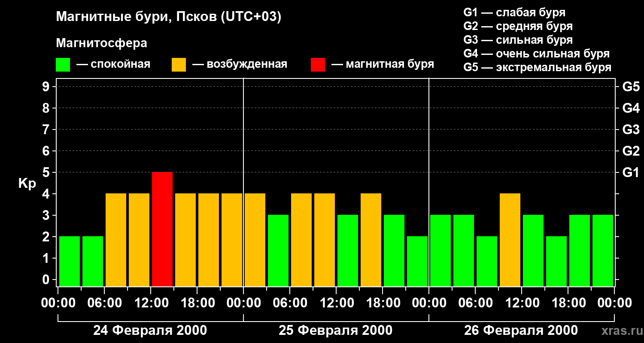Click the '9' label on the Kp axis
Image resolution: width=644 pixels, height=343 pixels.
(x=47, y=87)
